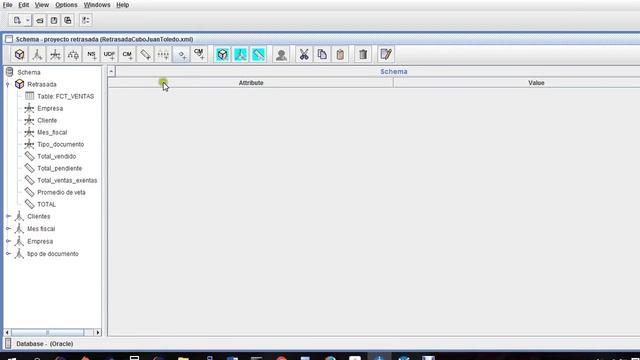Open the New file dropdown arrow
640x360 pixels.
point(27,20)
